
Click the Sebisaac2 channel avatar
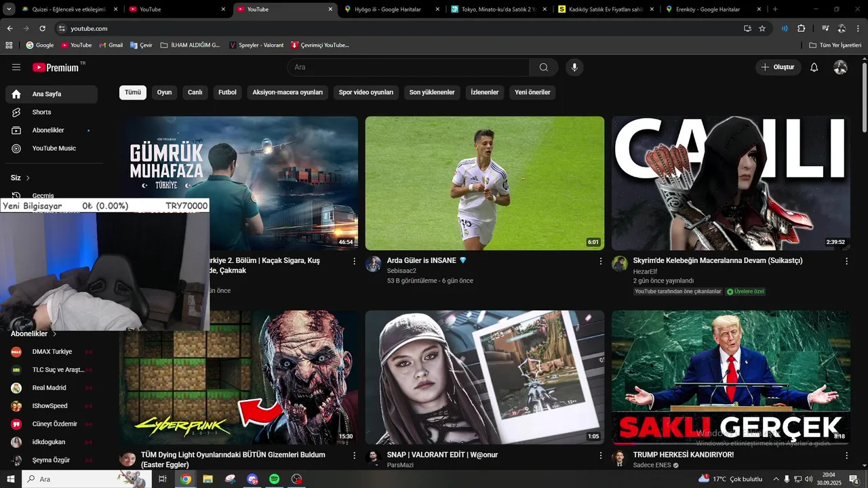(374, 264)
